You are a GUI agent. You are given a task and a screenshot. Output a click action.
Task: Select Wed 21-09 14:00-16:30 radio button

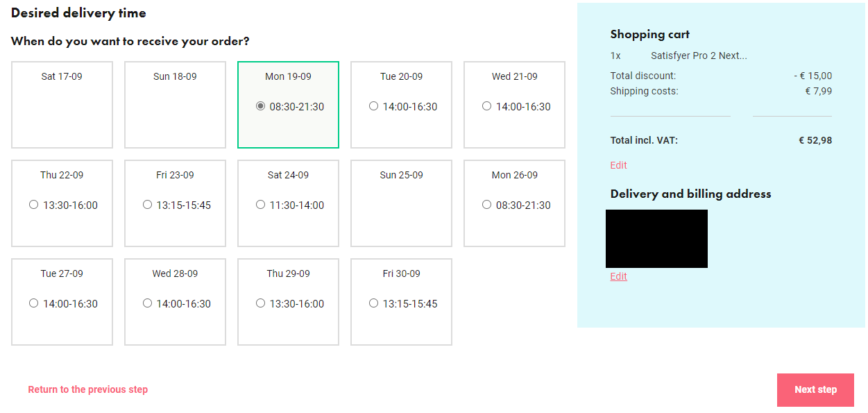pos(486,106)
